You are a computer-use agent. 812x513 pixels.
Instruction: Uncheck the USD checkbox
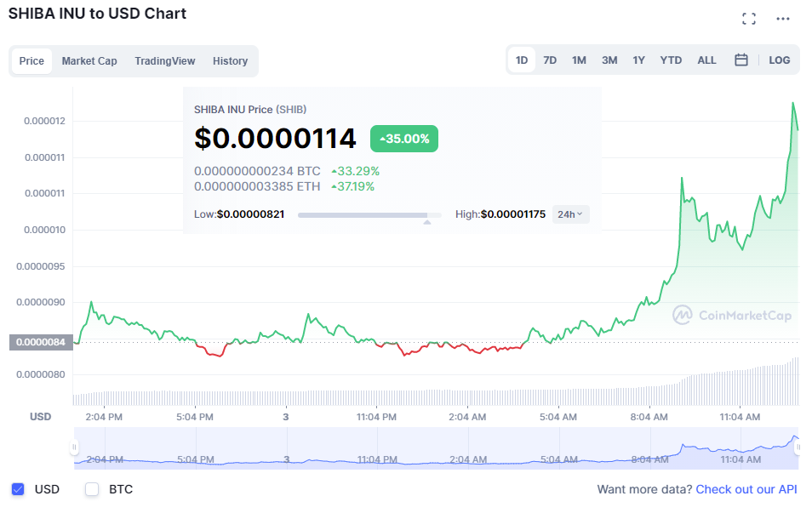click(x=18, y=489)
